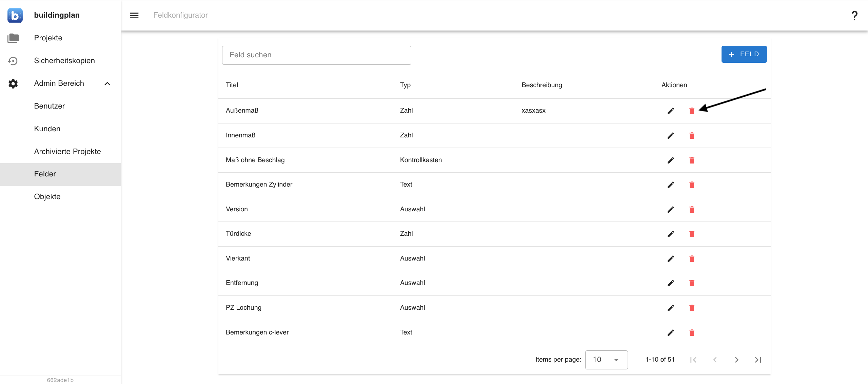The image size is (868, 384).
Task: Collapse the Admin Bereich section
Action: point(107,83)
